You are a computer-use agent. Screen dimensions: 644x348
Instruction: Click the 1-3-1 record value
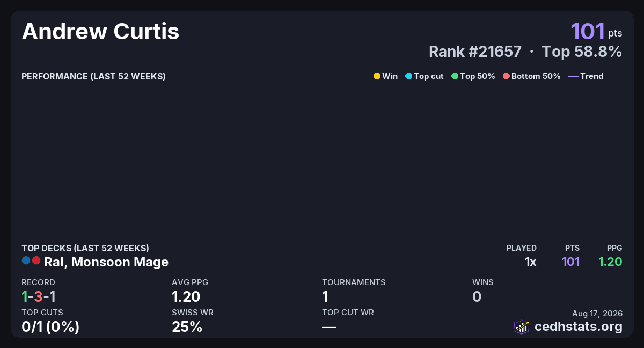point(39,296)
